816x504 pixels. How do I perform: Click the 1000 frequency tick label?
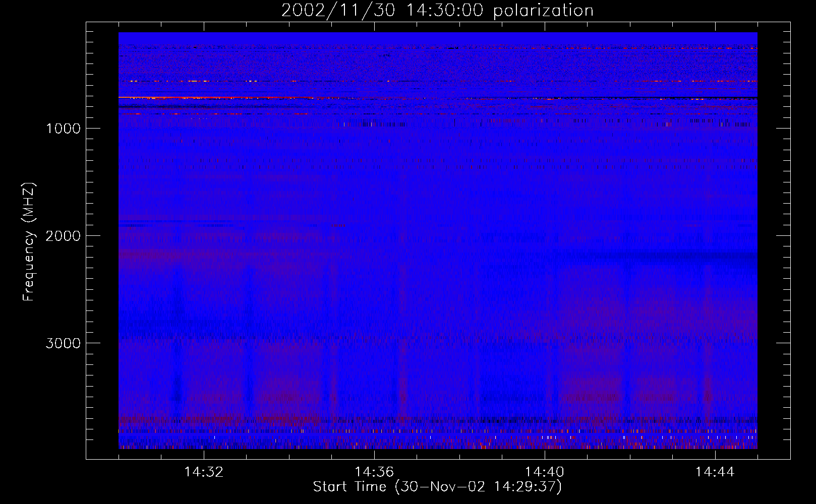(x=63, y=129)
